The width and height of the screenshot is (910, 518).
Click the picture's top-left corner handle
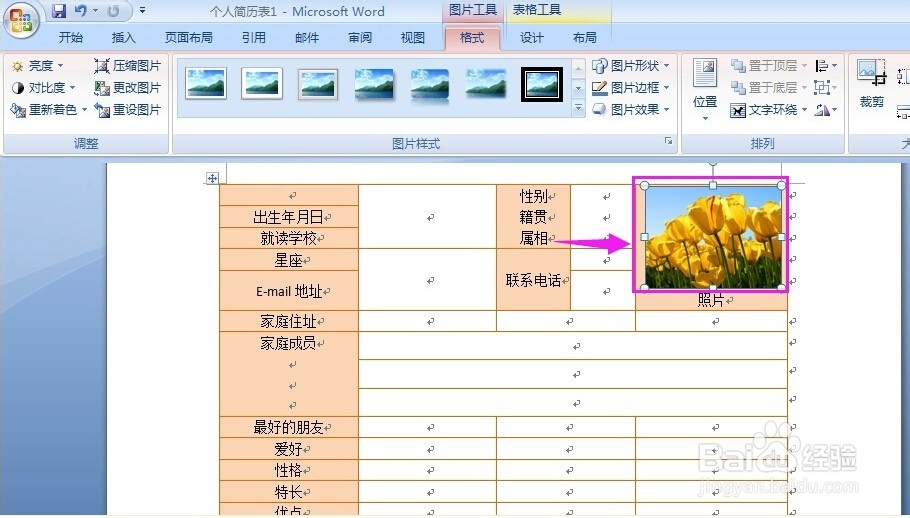point(644,186)
